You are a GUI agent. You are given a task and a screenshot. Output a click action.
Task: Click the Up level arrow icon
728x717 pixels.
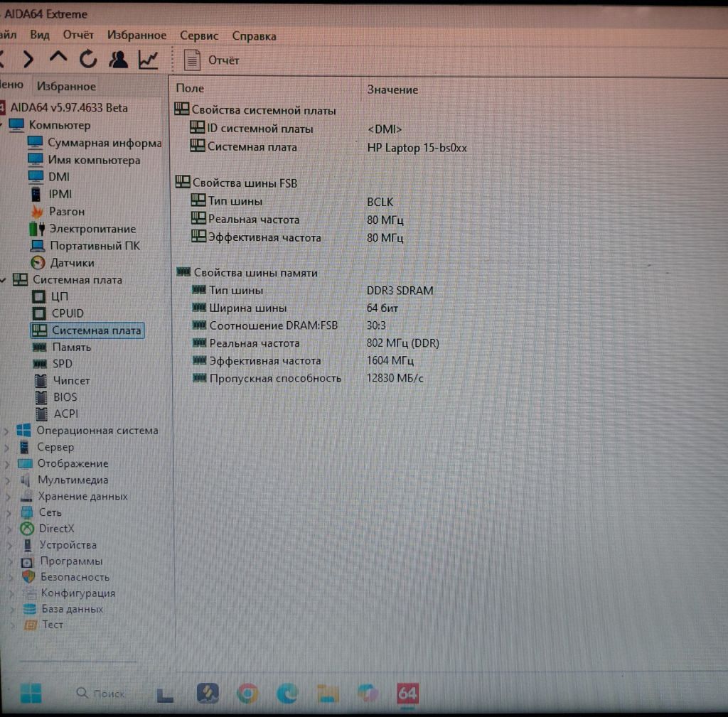pyautogui.click(x=58, y=58)
